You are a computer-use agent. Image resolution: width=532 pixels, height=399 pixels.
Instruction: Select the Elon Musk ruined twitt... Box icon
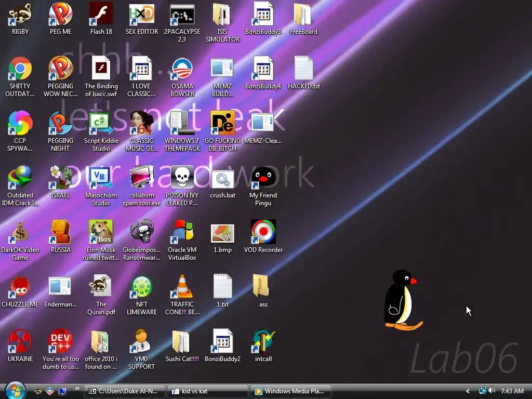click(x=101, y=232)
